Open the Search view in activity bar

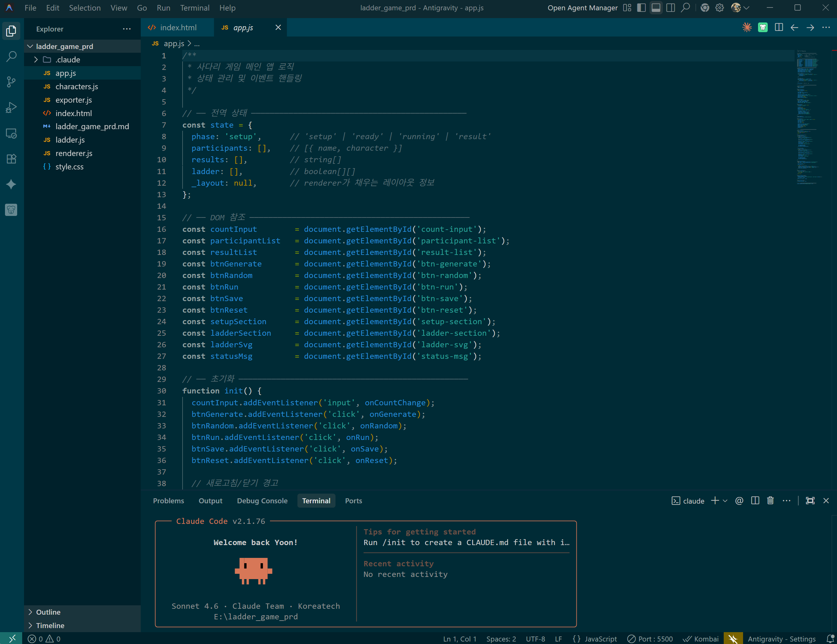coord(12,56)
